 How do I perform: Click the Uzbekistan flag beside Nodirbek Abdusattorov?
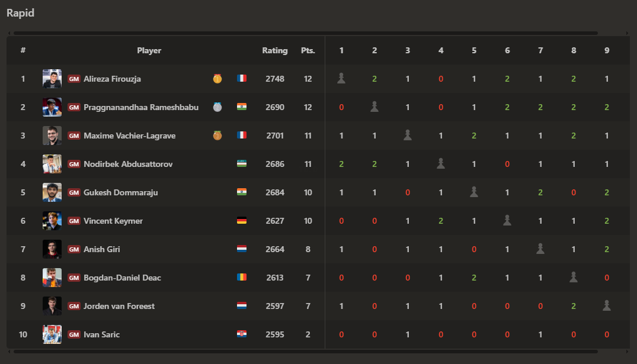[x=242, y=163]
